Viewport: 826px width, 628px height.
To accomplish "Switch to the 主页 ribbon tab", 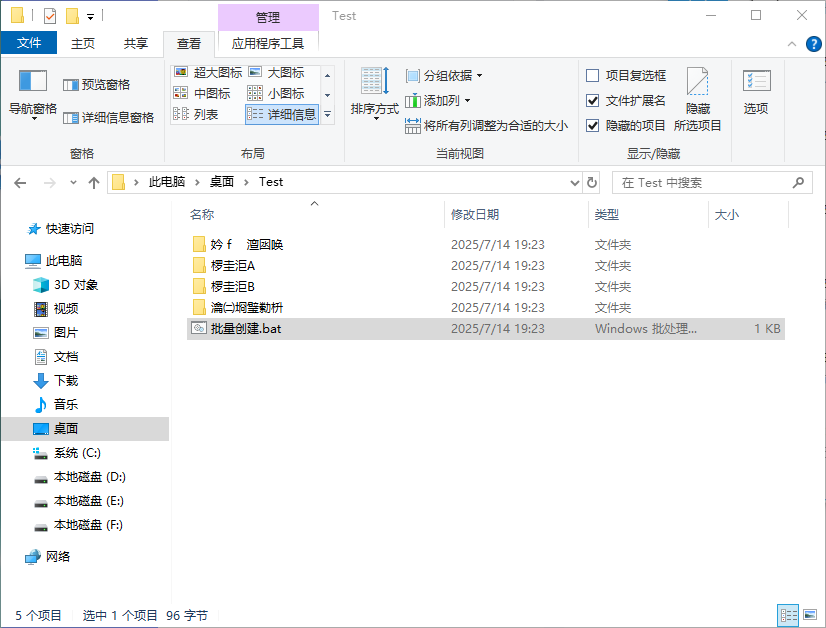I will point(85,43).
